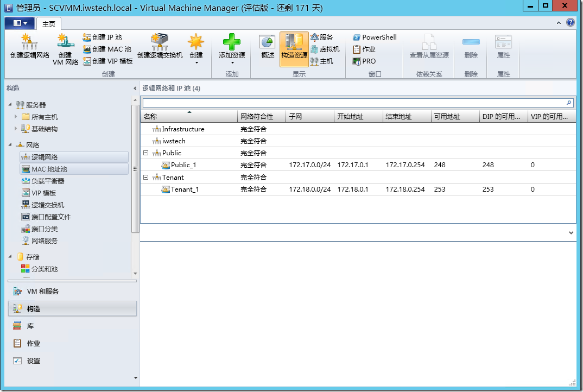Screen dimensions: 583x392
Task: Click the 查看从属资源 ribbon button
Action: 429,47
